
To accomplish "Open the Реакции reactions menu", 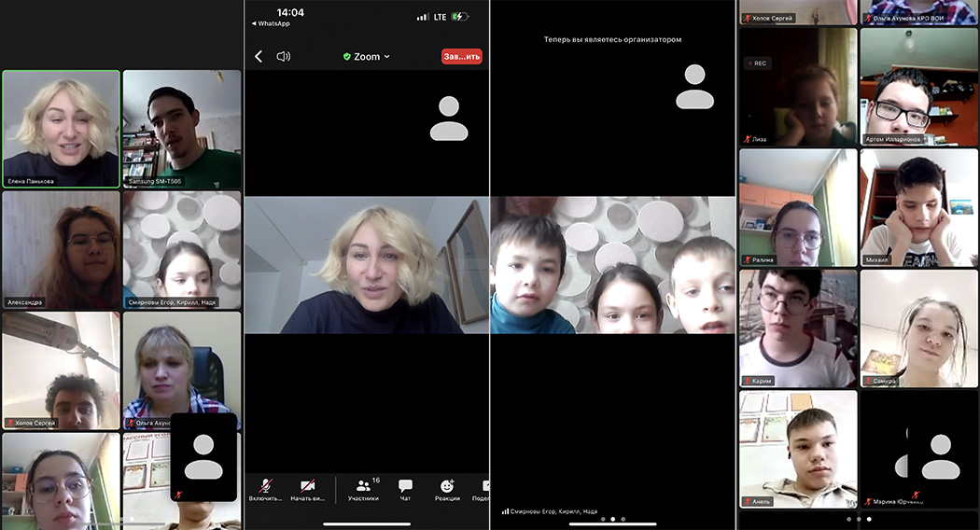I will pos(447,490).
